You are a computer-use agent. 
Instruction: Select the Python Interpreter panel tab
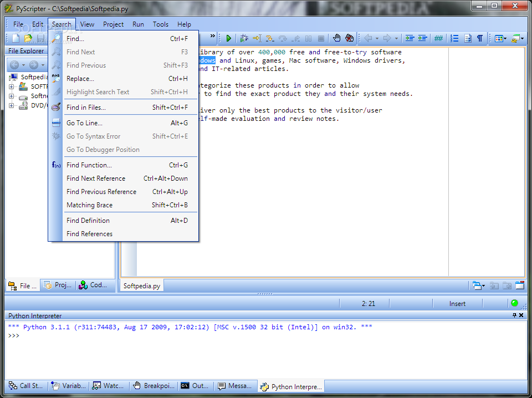click(291, 386)
